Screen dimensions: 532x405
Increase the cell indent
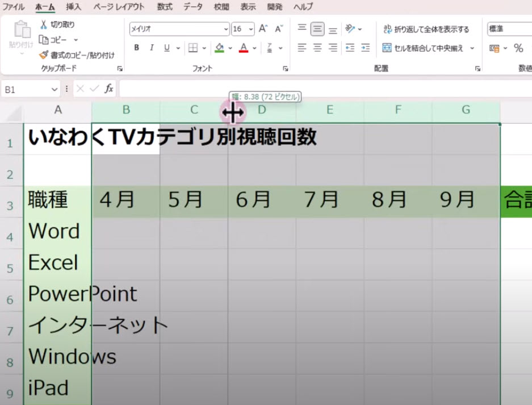pos(366,48)
